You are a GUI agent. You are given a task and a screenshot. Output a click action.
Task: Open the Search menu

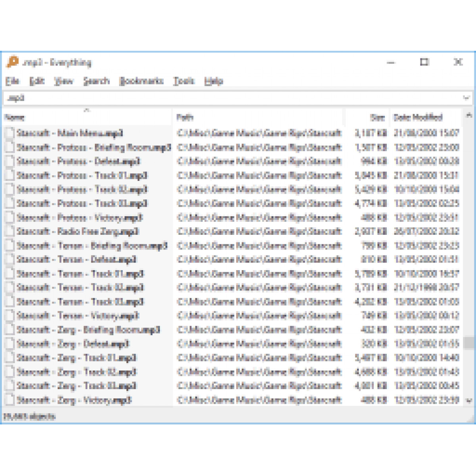point(96,81)
